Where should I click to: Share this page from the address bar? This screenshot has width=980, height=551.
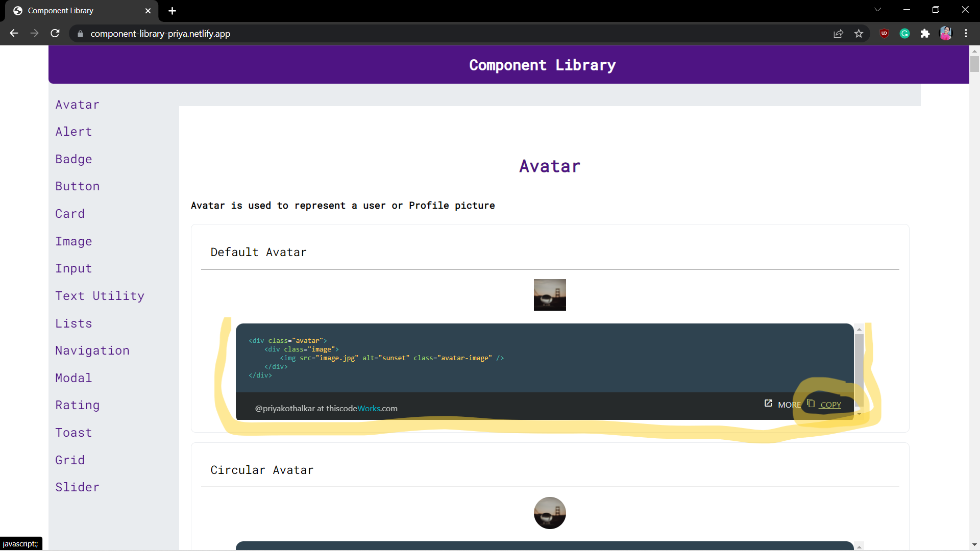coord(838,34)
